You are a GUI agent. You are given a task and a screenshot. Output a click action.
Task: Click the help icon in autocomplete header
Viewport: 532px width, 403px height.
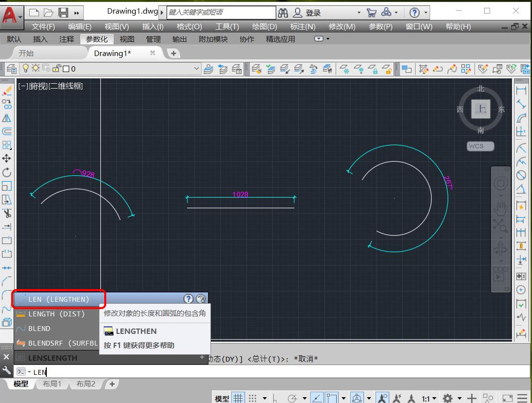(189, 299)
